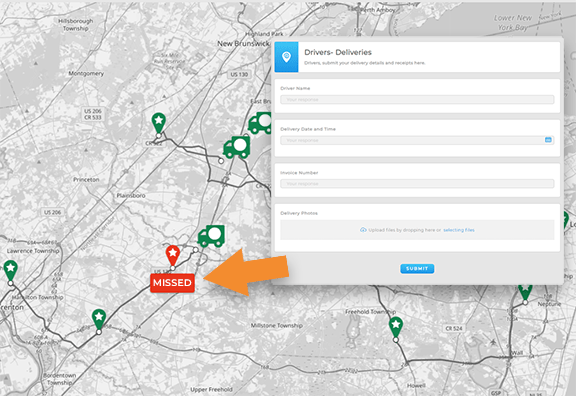
Task: Select the green star pin above Princeton
Action: tap(159, 122)
